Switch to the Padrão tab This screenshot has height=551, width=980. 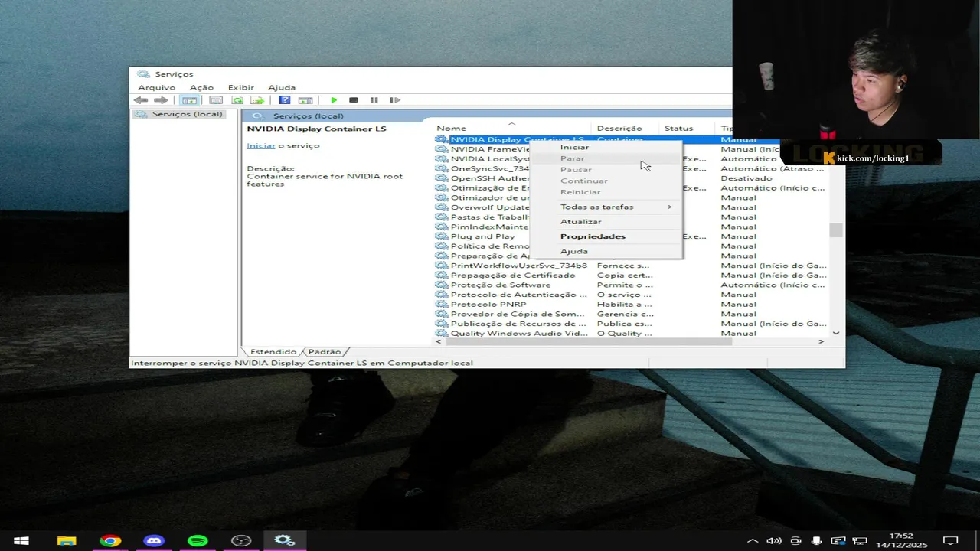(x=324, y=351)
